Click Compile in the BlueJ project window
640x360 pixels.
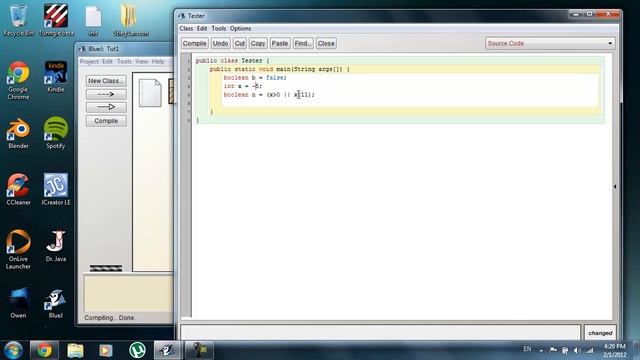(x=106, y=121)
